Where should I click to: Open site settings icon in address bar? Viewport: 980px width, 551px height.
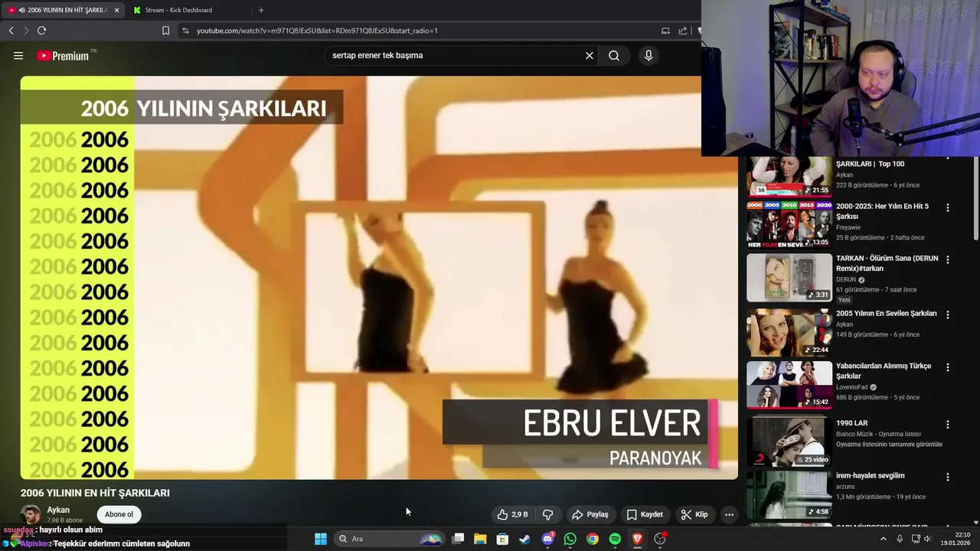point(185,31)
